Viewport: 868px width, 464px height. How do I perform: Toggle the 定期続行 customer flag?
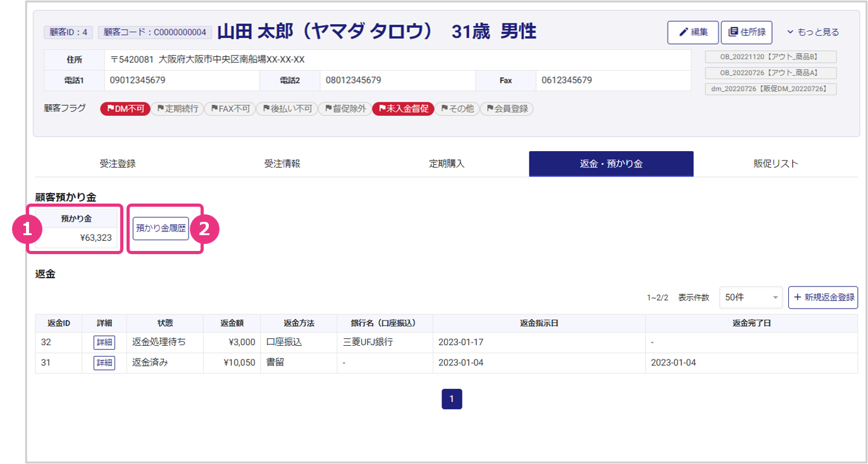click(x=177, y=109)
